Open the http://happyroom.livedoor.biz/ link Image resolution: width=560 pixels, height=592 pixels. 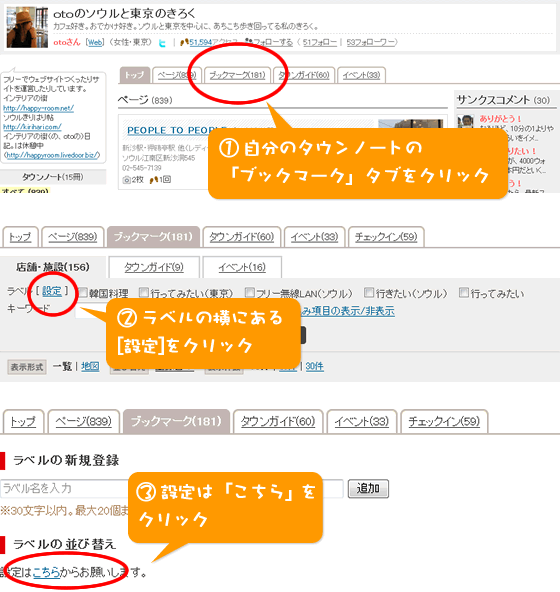click(53, 155)
